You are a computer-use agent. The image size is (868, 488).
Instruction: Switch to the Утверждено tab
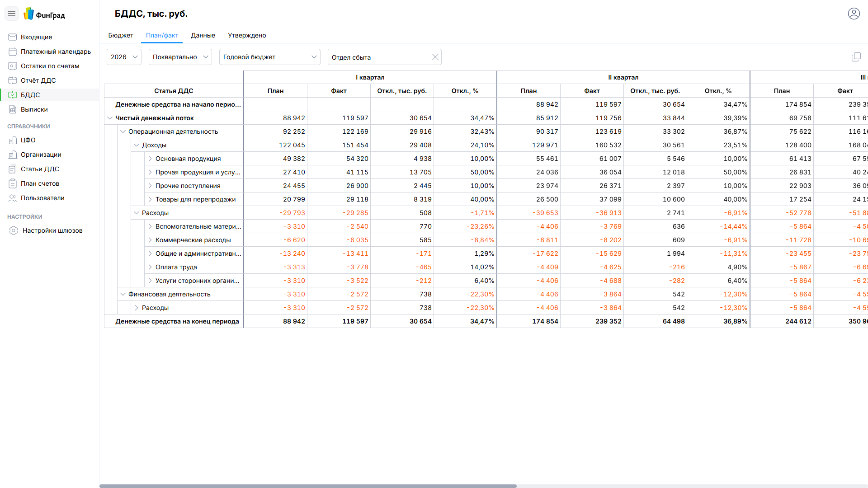pyautogui.click(x=247, y=35)
